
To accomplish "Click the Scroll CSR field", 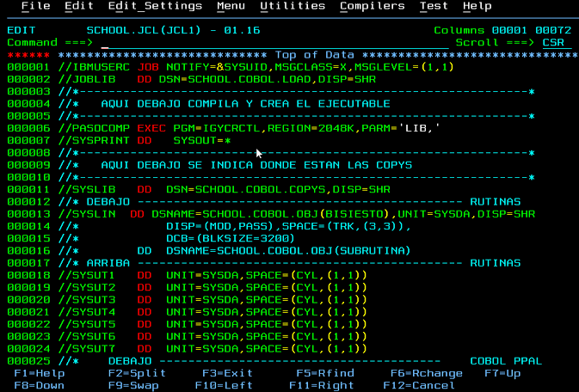I will (555, 42).
